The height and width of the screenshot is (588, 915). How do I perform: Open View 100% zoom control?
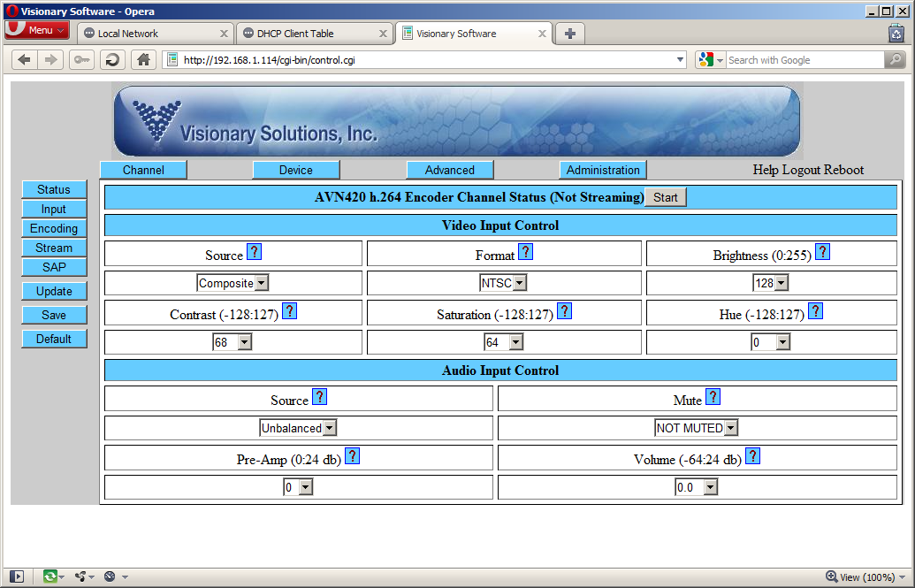click(866, 577)
